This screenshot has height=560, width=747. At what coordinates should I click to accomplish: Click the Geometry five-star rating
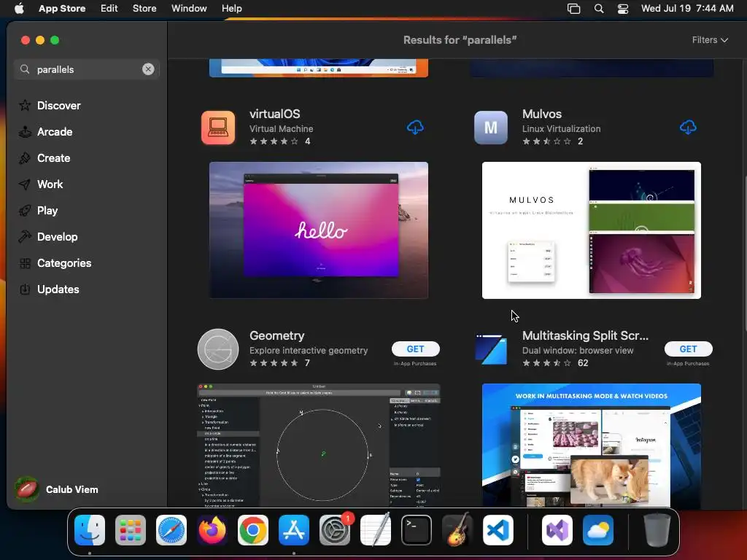pos(274,363)
